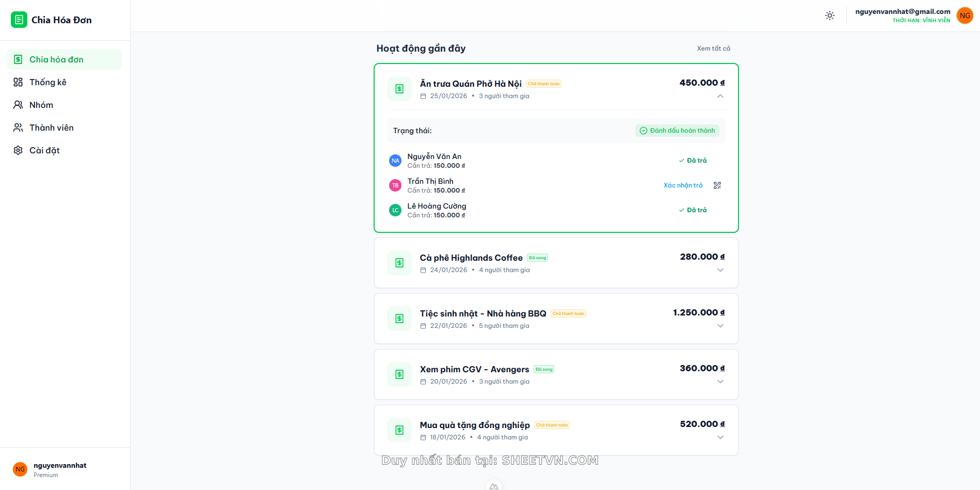This screenshot has height=490, width=980.
Task: Toggle the light/dark theme sun icon
Action: pos(829,15)
